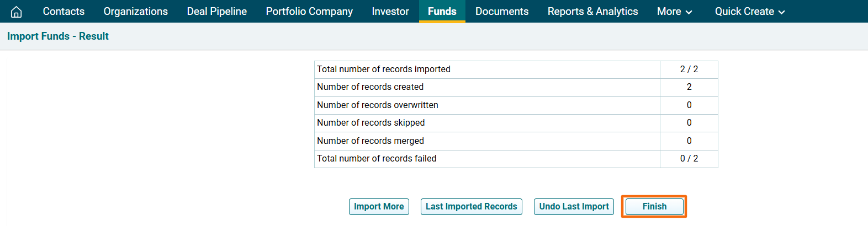Click the Import Funds - Result heading
868x226 pixels.
click(x=58, y=36)
